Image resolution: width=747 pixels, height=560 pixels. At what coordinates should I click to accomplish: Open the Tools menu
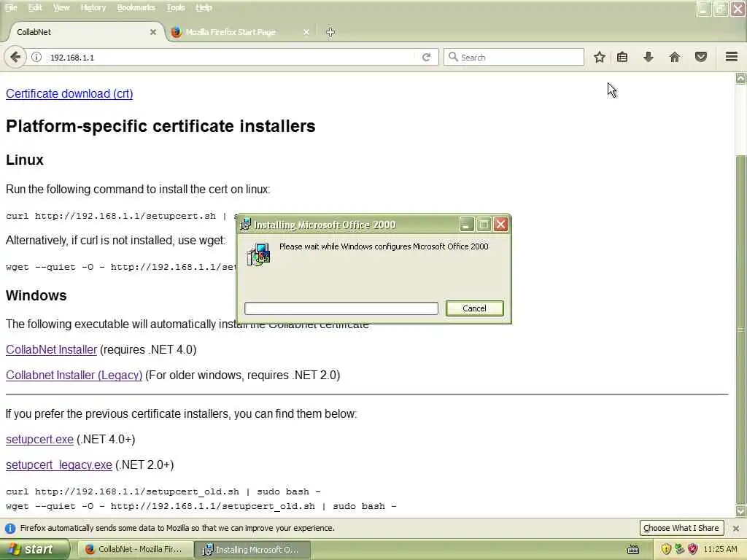click(175, 7)
